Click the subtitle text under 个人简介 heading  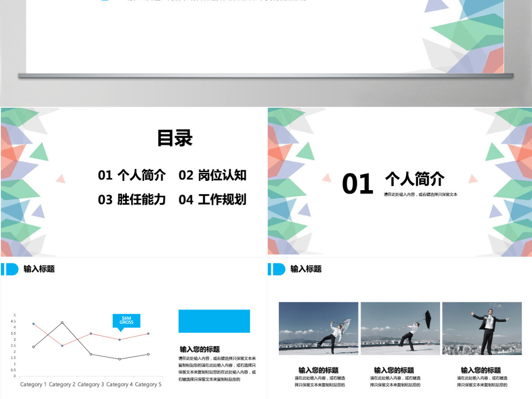(421, 195)
